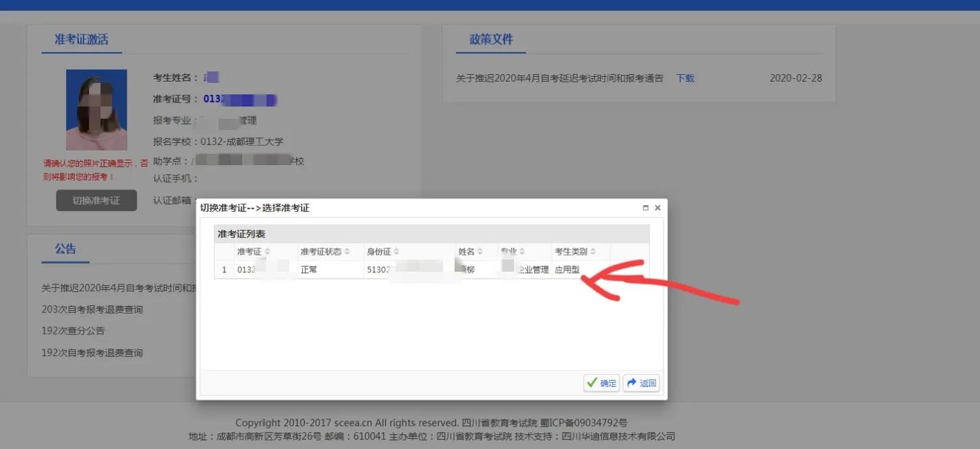Screen dimensions: 980x449
Task: Open the 公告 tab heading
Action: point(65,249)
